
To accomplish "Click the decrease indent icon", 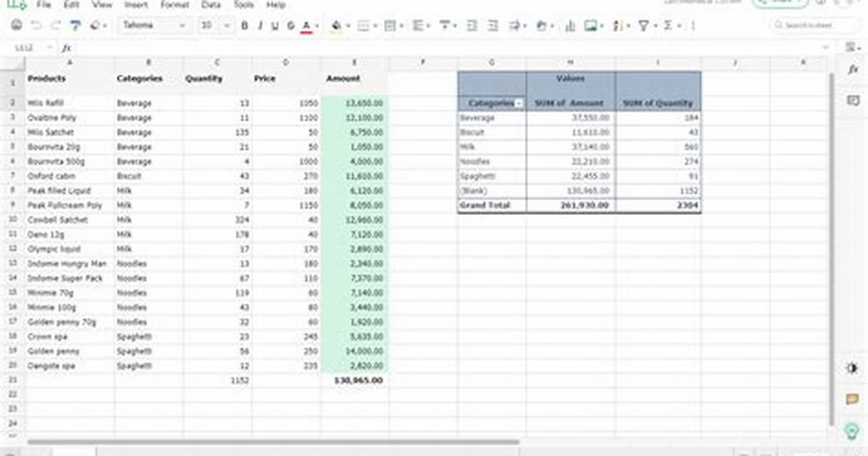I will pyautogui.click(x=472, y=25).
